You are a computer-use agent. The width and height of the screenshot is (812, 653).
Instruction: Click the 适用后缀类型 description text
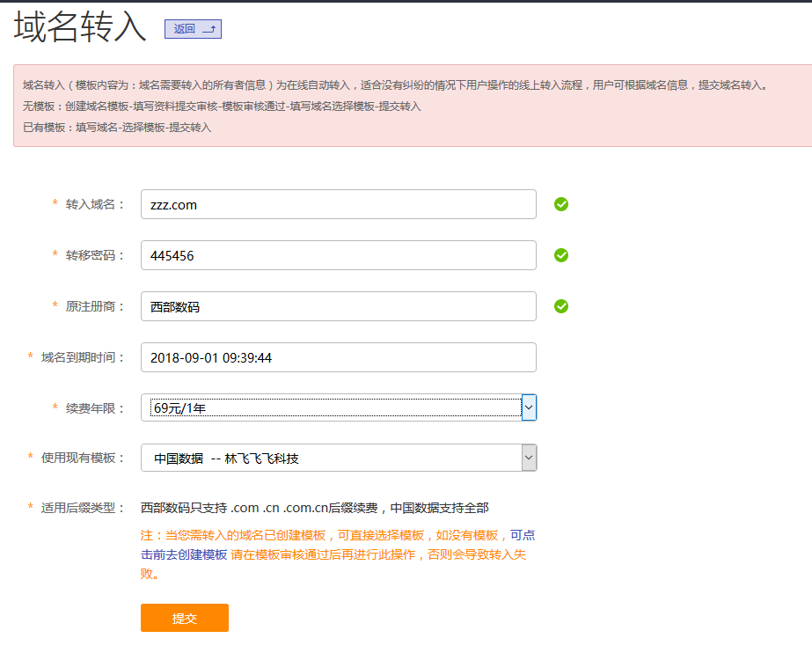coord(314,508)
